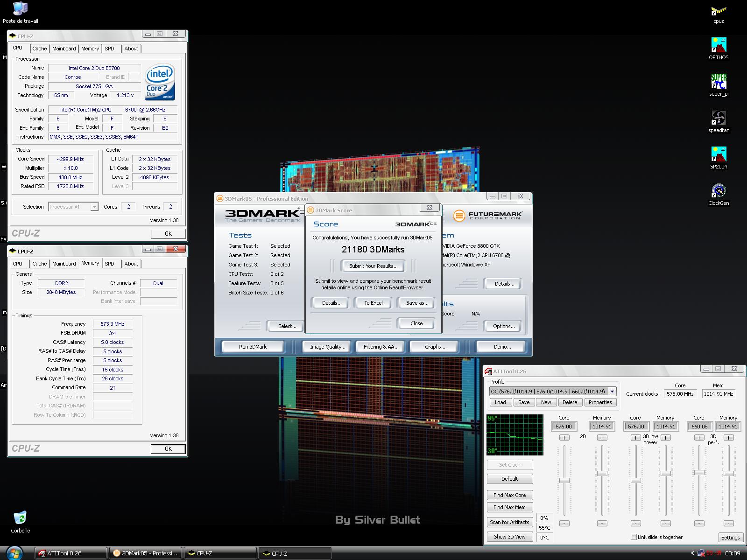747x560 pixels.
Task: Click Show 3D View button
Action: 510,537
